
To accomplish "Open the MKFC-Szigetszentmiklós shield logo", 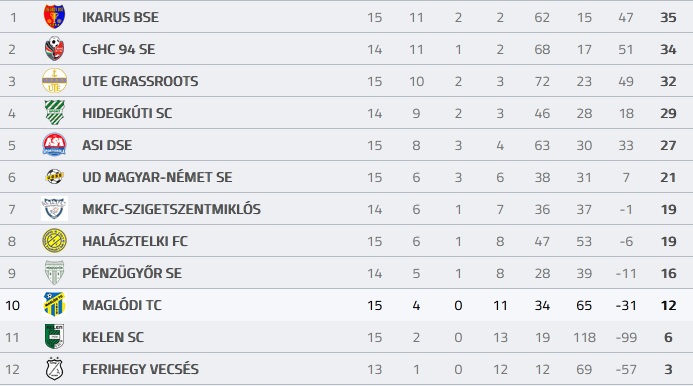I will (54, 209).
